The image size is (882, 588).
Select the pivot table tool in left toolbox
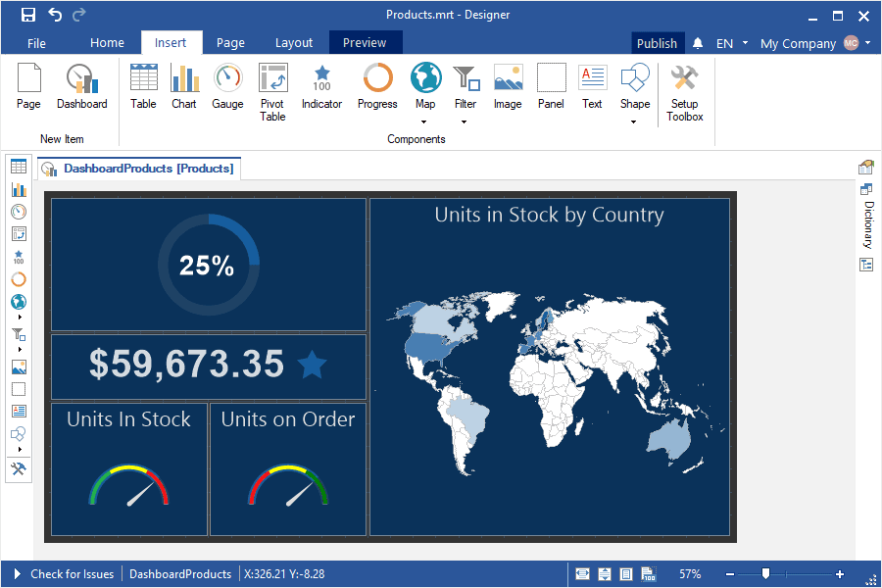(19, 234)
